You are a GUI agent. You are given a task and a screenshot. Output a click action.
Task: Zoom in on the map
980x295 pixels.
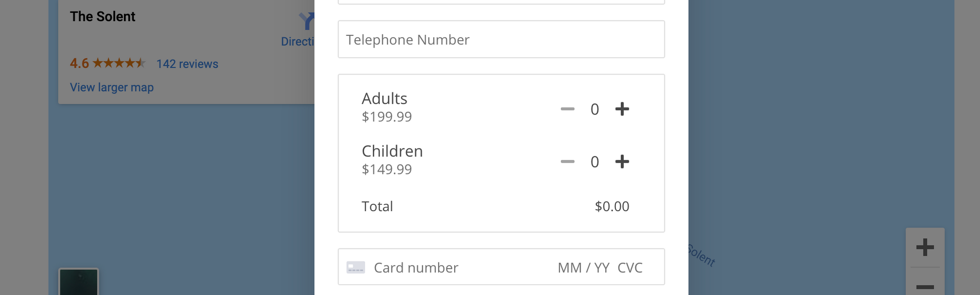pyautogui.click(x=925, y=247)
